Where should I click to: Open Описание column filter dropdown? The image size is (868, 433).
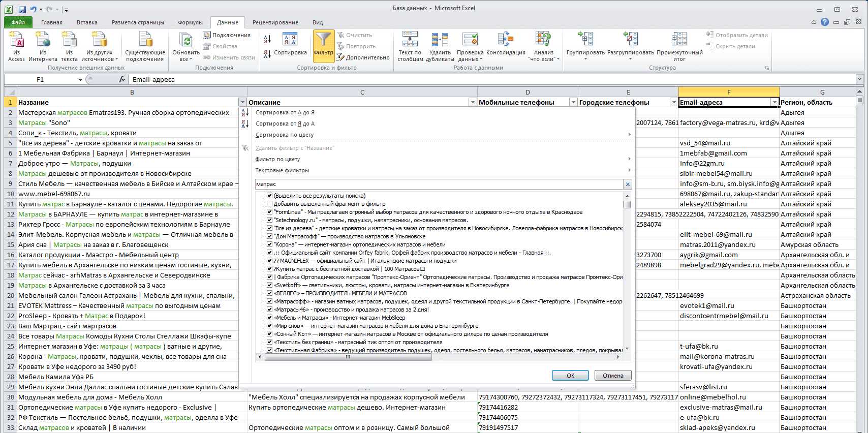point(473,102)
